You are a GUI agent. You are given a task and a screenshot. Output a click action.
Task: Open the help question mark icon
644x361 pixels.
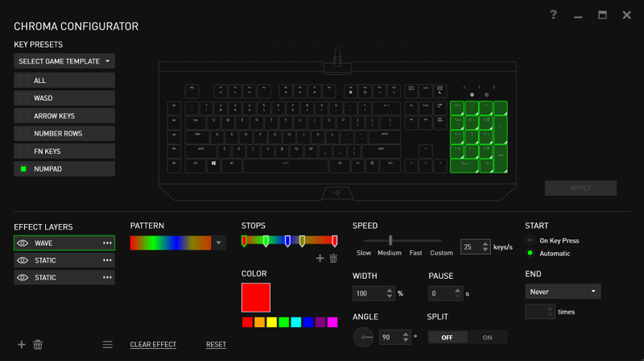[x=553, y=15]
